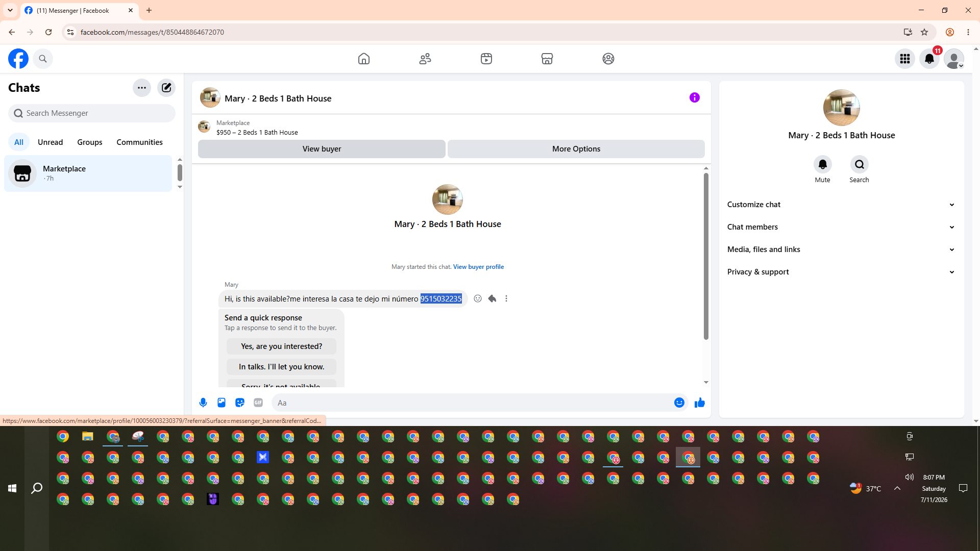Click the chat list scrollbar thumb
This screenshot has height=551, width=980.
coord(180,173)
